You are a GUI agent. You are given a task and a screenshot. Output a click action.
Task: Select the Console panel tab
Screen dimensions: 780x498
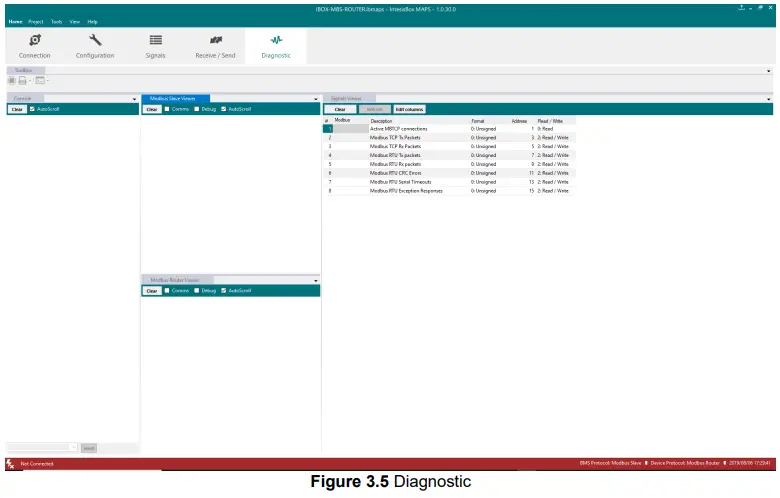point(25,99)
